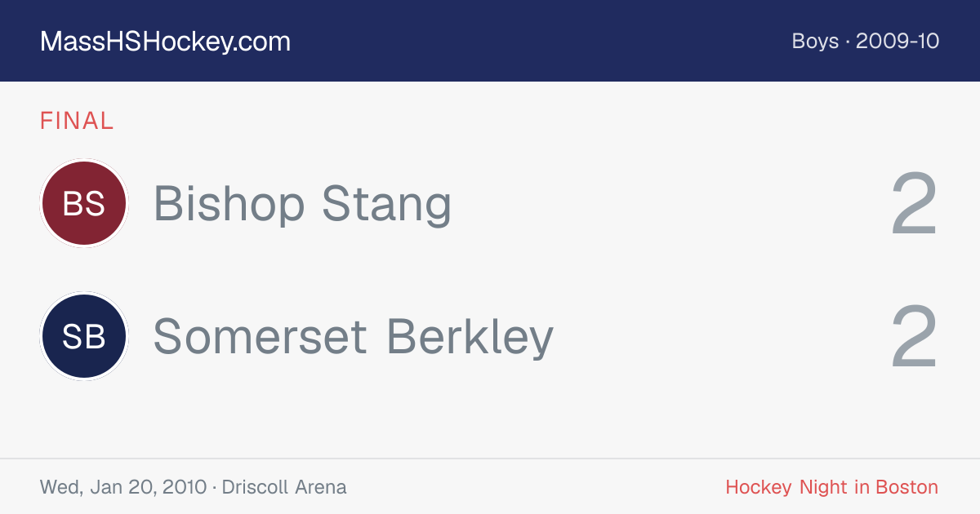Click the word Somerset in team name
Viewport: 980px width, 514px height.
[x=261, y=336]
